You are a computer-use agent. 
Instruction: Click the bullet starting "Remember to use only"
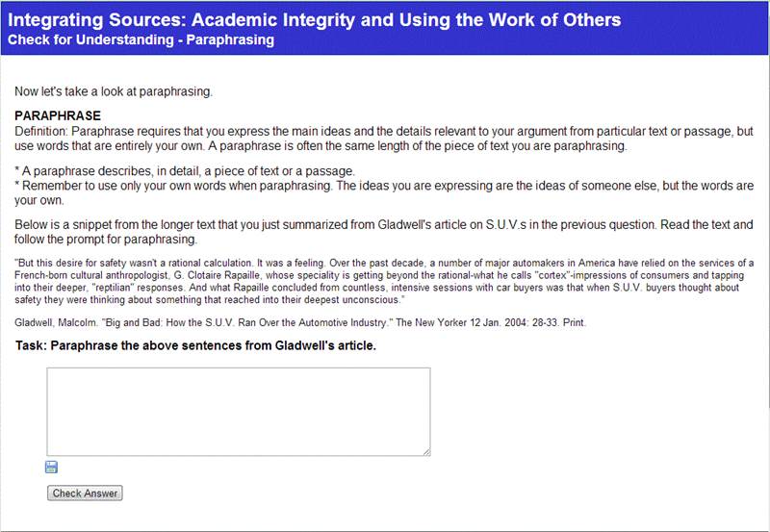coord(384,192)
